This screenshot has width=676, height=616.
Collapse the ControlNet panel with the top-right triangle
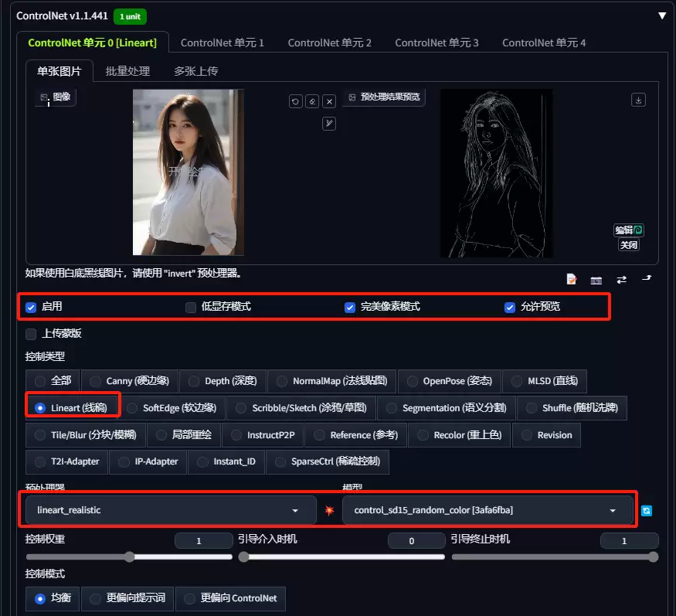(x=662, y=16)
